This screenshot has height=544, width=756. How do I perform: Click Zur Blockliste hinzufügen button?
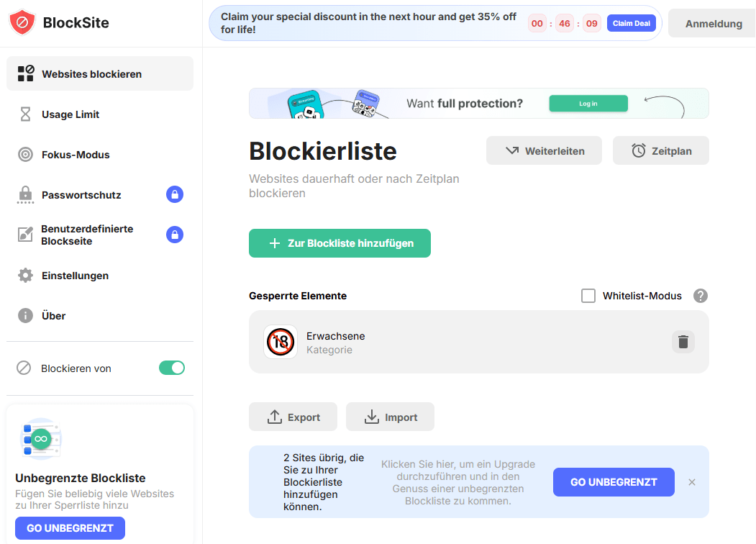[340, 243]
